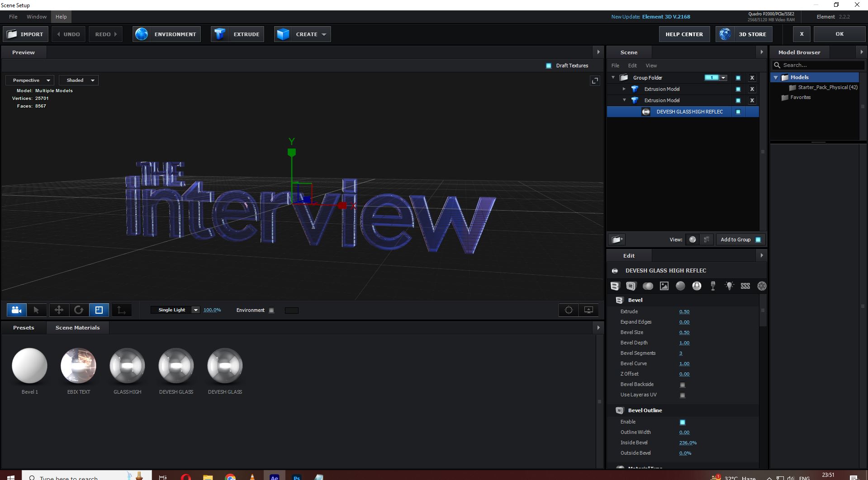Open the Group Folder channel number dropdown
The image size is (868, 480).
723,78
